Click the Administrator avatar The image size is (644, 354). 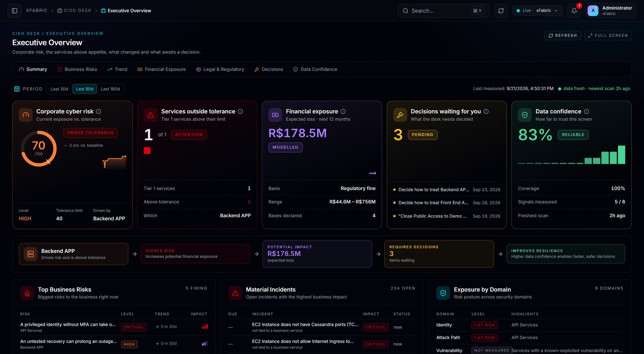click(x=593, y=10)
